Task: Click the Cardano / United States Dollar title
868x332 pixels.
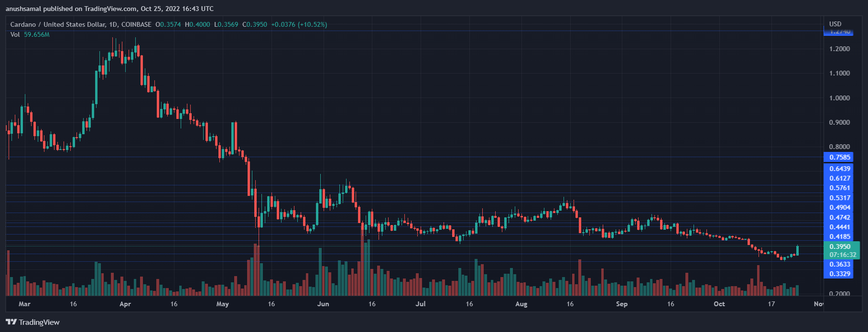Action: [57, 24]
